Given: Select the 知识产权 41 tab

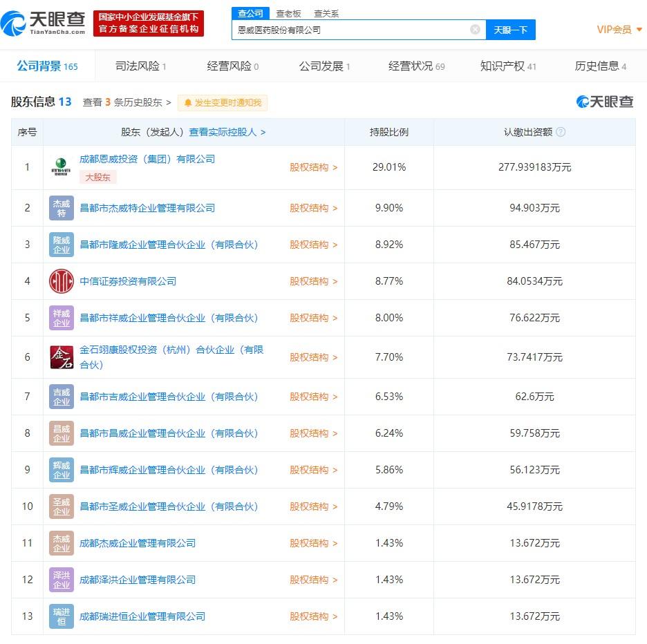Looking at the screenshot, I should (508, 66).
